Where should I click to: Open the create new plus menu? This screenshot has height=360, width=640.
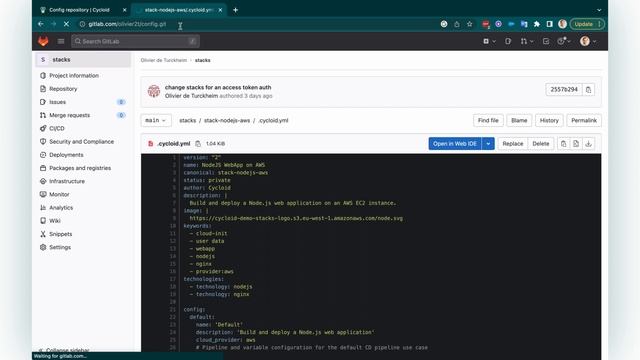[489, 41]
